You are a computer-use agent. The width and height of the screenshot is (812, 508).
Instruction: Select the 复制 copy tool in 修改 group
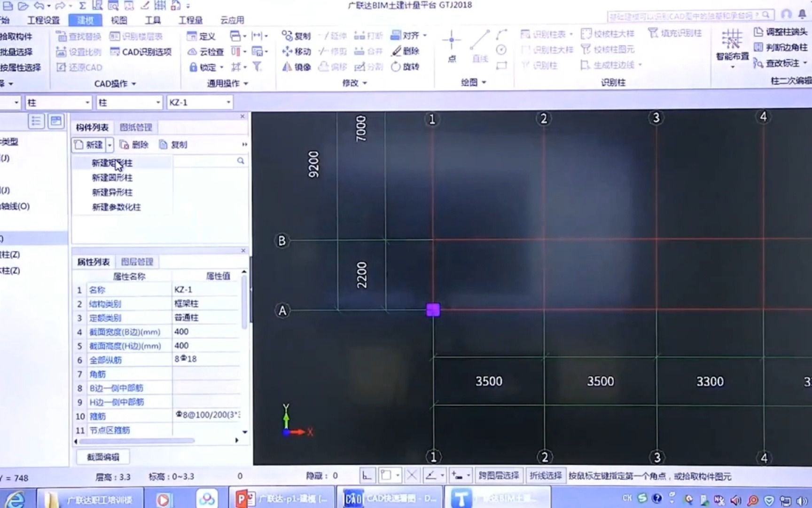pos(296,36)
